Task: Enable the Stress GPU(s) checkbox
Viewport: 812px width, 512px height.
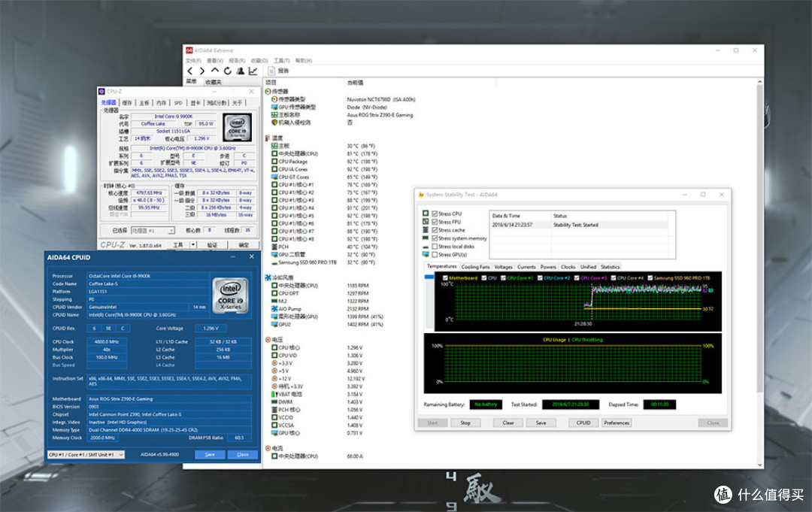Action: tap(435, 255)
